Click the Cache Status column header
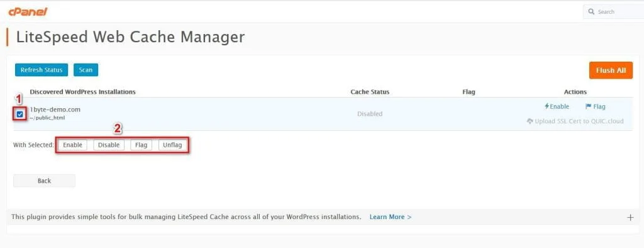The width and height of the screenshot is (644, 248). coord(370,92)
